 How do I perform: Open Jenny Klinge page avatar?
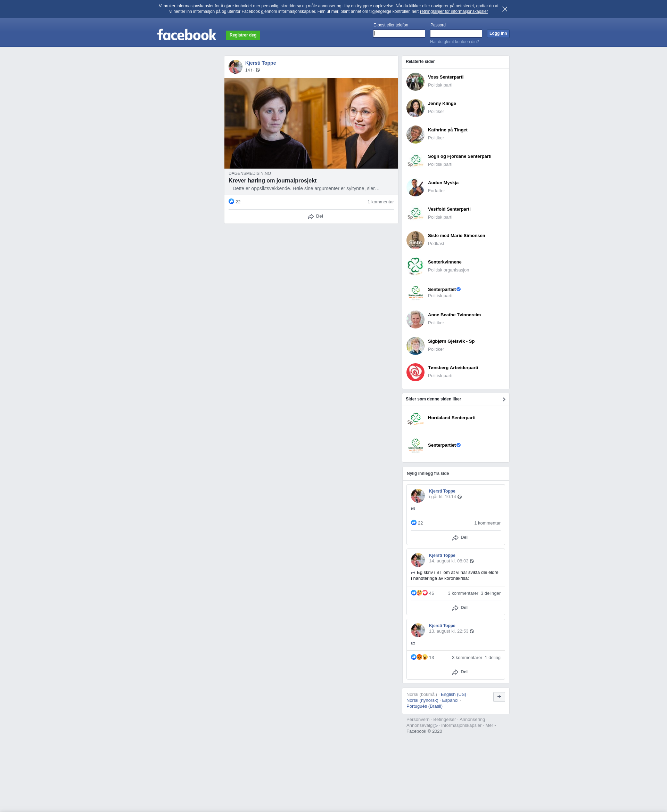(415, 108)
